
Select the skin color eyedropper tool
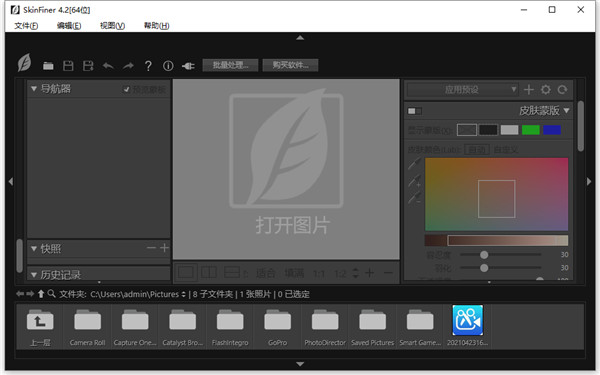(x=414, y=163)
